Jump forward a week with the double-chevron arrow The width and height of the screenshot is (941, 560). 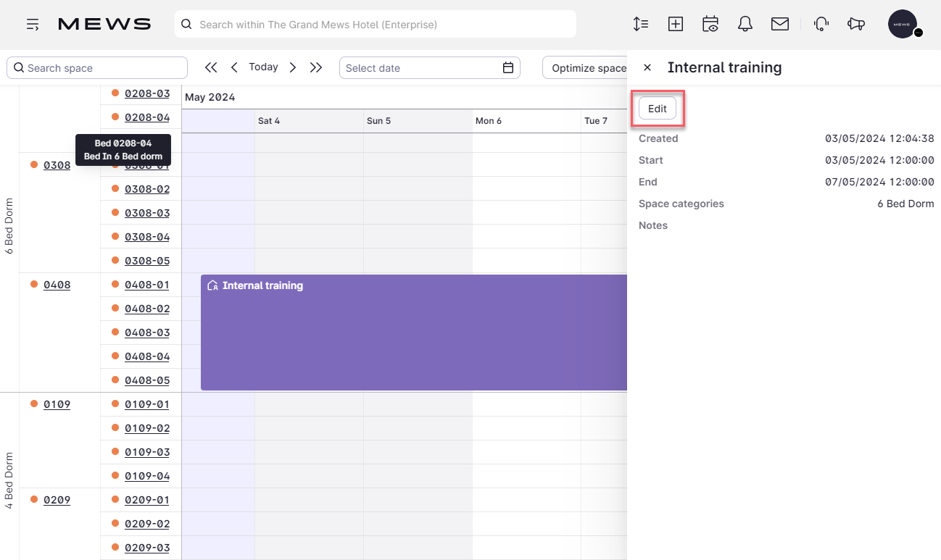(316, 67)
